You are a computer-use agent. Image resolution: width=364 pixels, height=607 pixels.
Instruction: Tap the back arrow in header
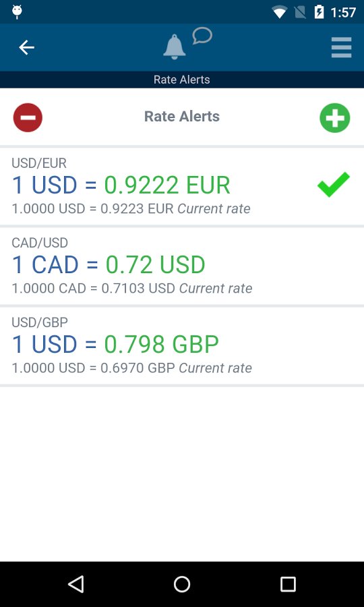point(27,48)
